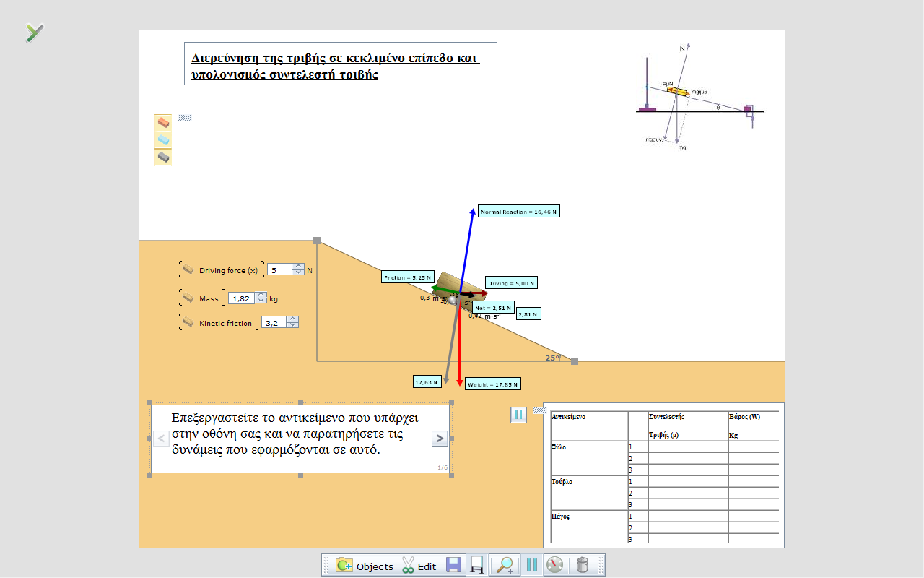Click the Αντικείμενο table header
924x578 pixels.
[568, 417]
